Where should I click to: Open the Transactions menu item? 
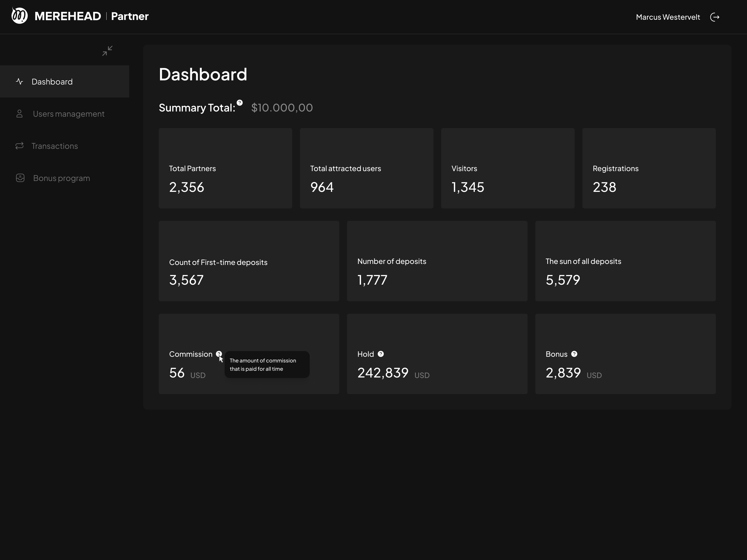(55, 146)
